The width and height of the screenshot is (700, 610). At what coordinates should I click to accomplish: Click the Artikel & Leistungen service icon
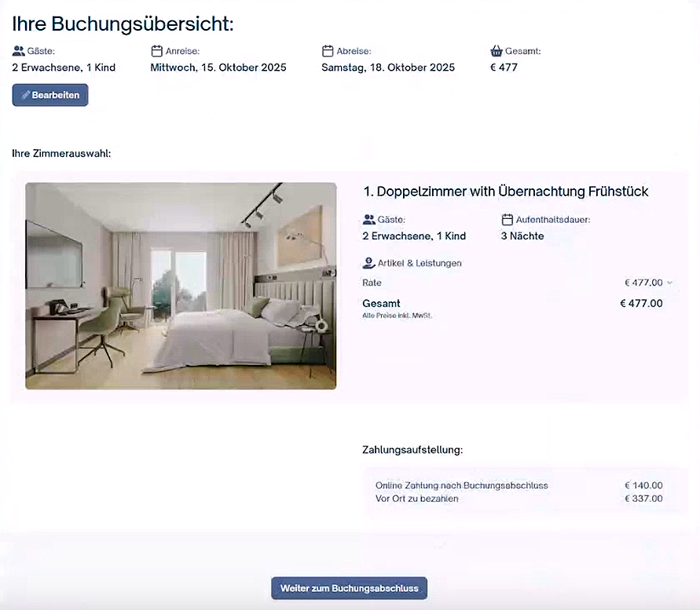pyautogui.click(x=368, y=263)
